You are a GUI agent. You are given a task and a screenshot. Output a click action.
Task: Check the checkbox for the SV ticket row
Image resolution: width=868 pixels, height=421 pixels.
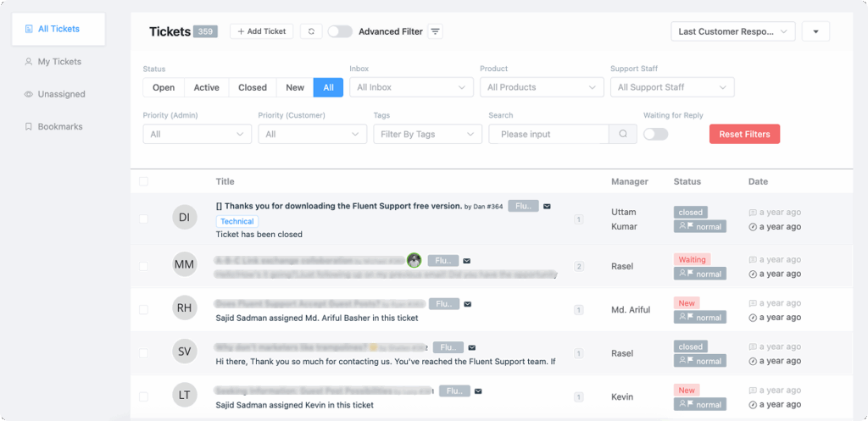click(143, 353)
